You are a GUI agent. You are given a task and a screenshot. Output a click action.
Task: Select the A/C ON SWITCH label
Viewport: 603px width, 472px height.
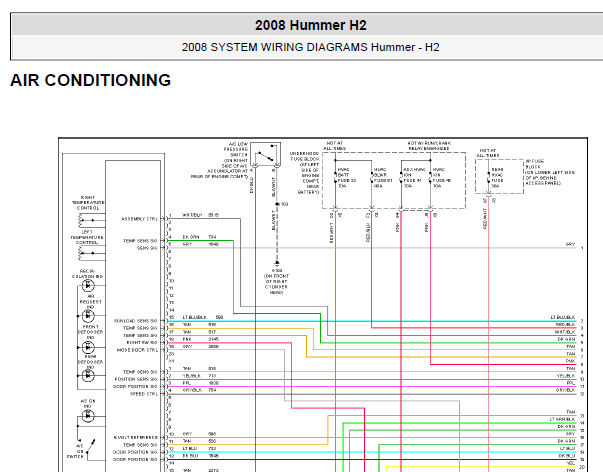click(76, 451)
